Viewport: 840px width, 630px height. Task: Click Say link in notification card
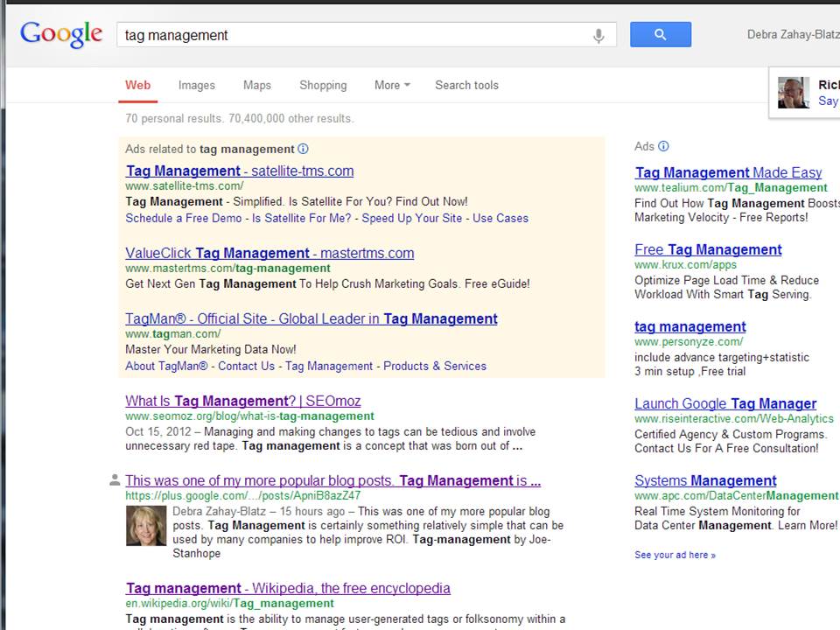829,101
